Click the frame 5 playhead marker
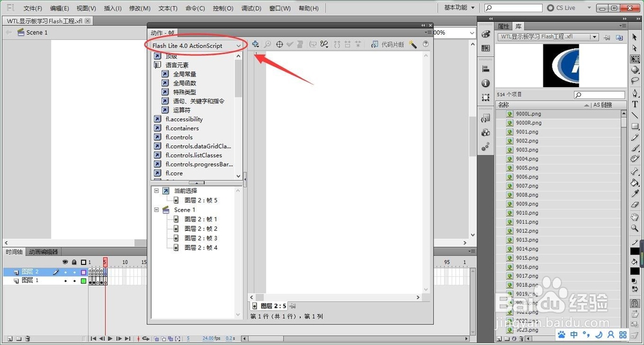Viewport: 644px width, 345px height. click(x=105, y=262)
